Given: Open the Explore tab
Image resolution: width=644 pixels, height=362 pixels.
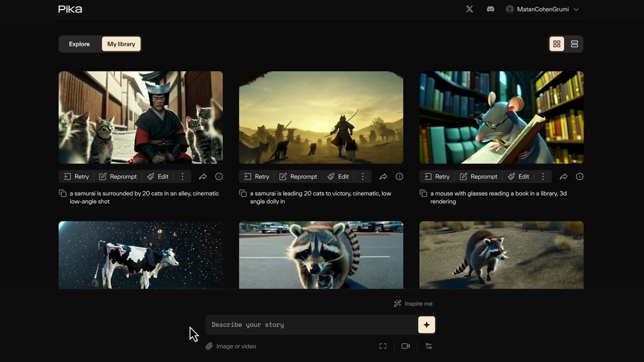Looking at the screenshot, I should [x=79, y=44].
